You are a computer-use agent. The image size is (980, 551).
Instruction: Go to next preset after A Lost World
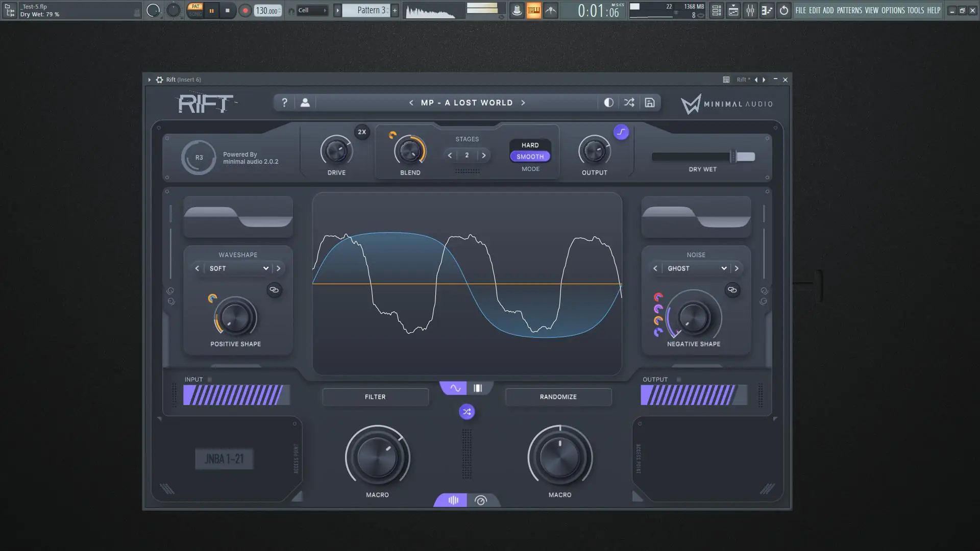coord(523,103)
